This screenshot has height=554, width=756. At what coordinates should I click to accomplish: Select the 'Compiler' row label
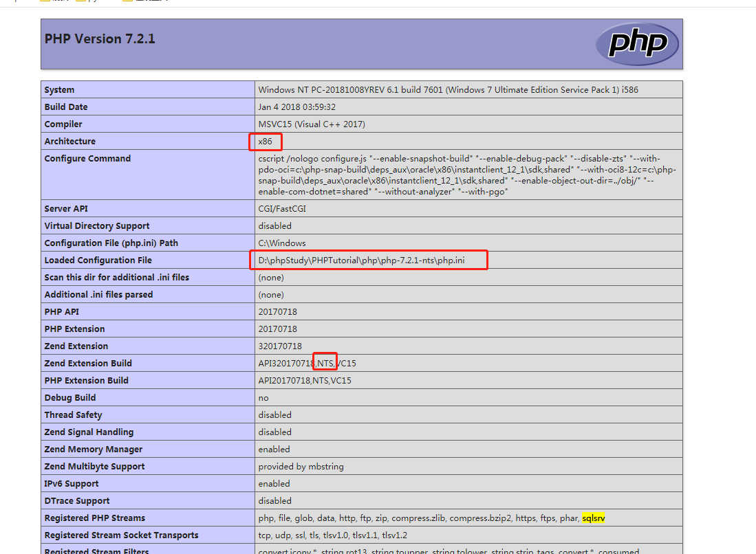tap(63, 124)
